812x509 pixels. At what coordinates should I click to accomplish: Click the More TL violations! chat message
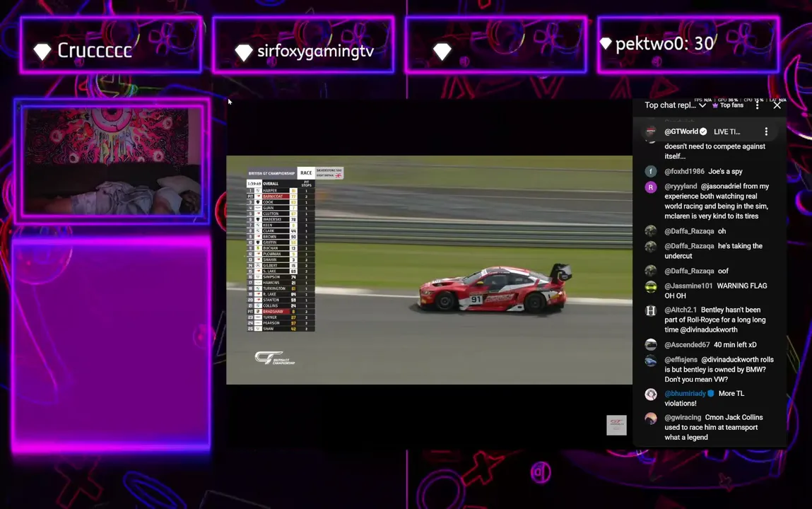click(x=705, y=398)
